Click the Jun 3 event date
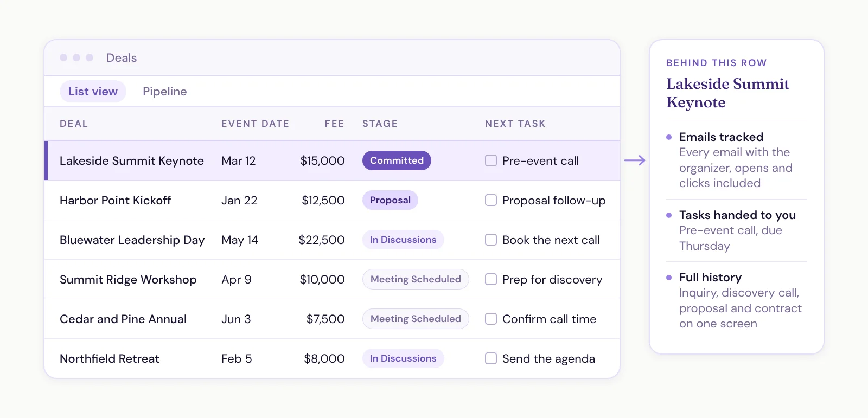 pos(236,319)
